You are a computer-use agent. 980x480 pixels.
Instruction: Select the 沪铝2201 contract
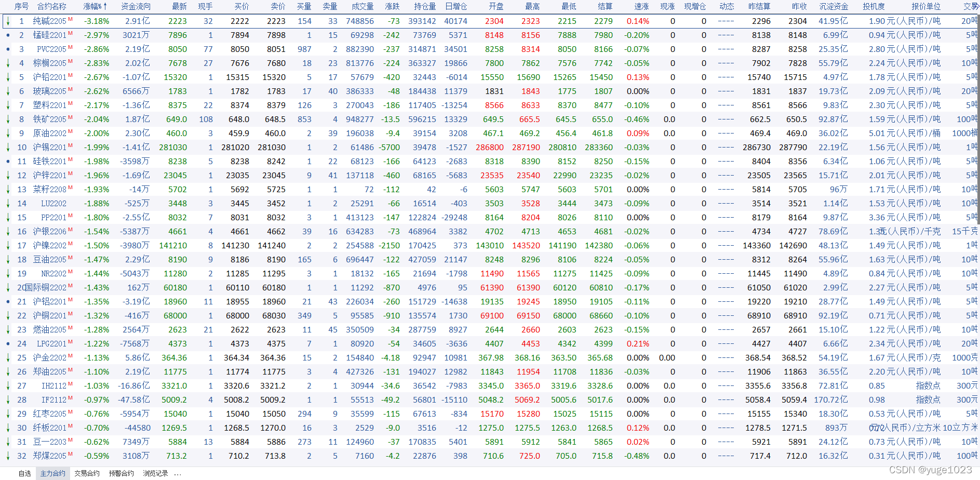pyautogui.click(x=50, y=301)
